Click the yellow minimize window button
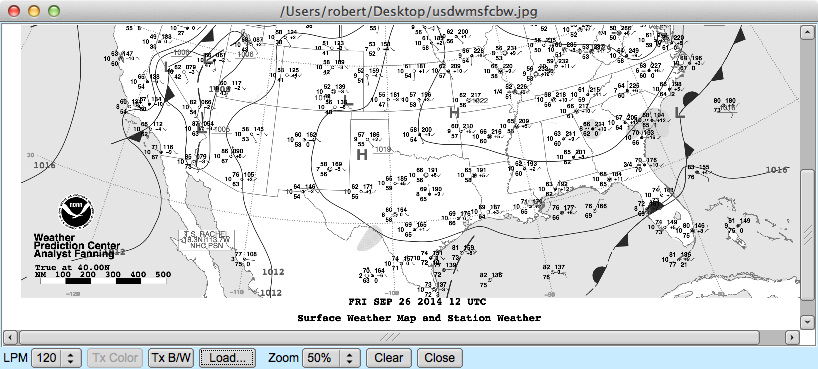 (x=34, y=11)
